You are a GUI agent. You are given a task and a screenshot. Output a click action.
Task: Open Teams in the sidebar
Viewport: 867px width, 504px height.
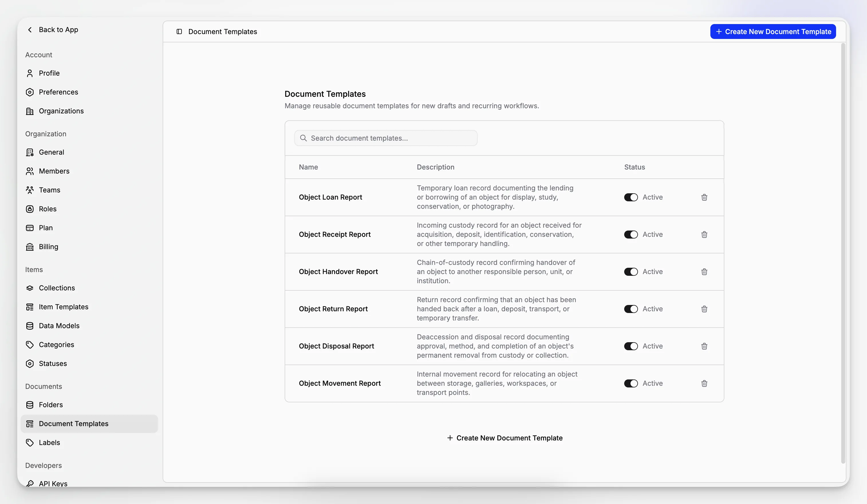[x=89, y=190]
